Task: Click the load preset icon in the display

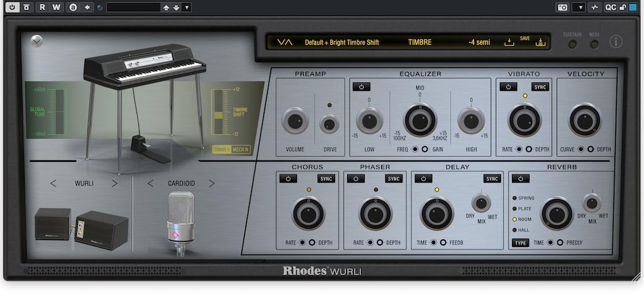Action: click(509, 42)
